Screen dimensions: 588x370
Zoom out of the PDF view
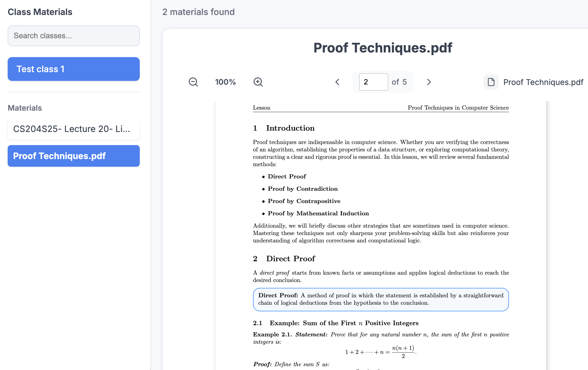click(x=193, y=82)
